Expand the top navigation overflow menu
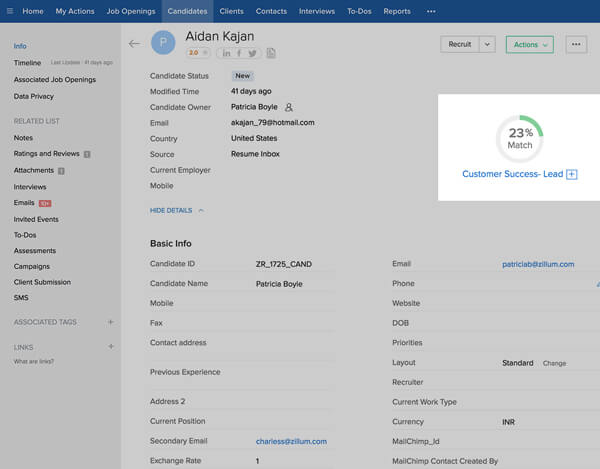The image size is (600, 469). pyautogui.click(x=431, y=11)
